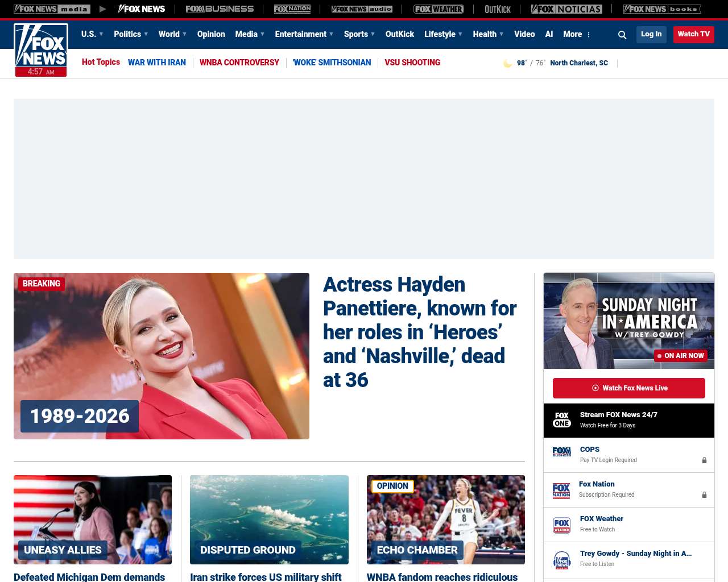The image size is (728, 582).
Task: Click Watch Fox News Live button
Action: tap(629, 388)
